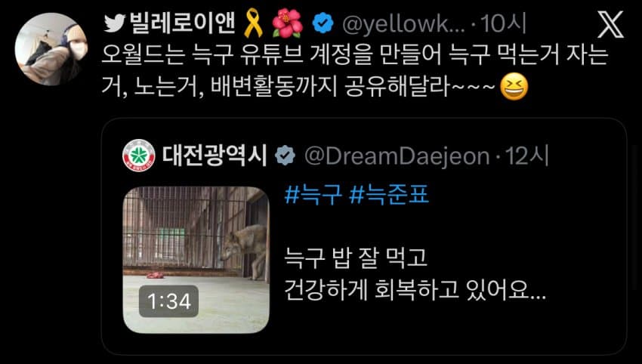Open the #늑준표 hashtag

coord(390,194)
